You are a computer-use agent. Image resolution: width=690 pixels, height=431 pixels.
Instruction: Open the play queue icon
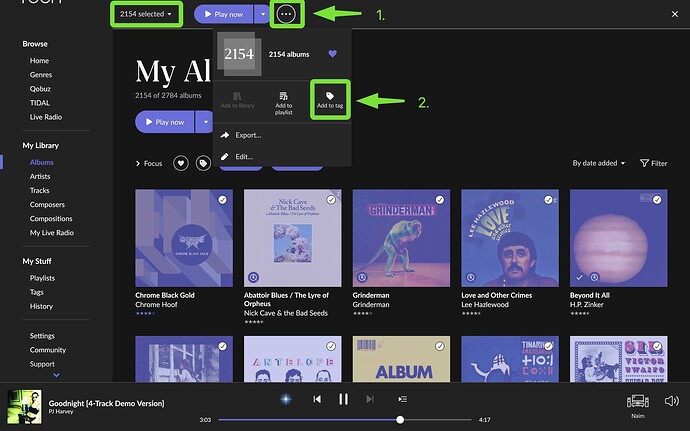[x=402, y=399]
